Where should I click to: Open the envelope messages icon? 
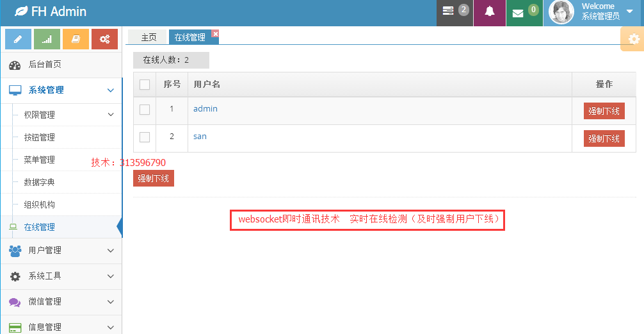(x=518, y=13)
